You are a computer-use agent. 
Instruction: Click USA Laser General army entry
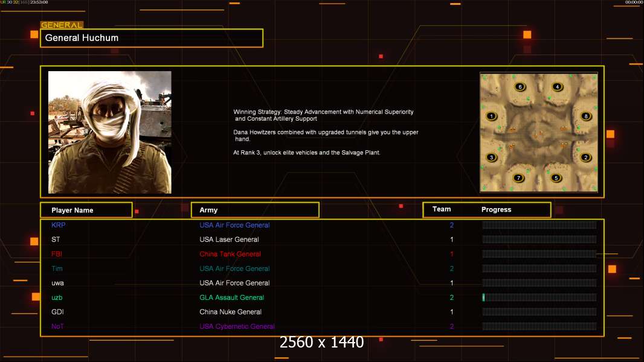[229, 240]
